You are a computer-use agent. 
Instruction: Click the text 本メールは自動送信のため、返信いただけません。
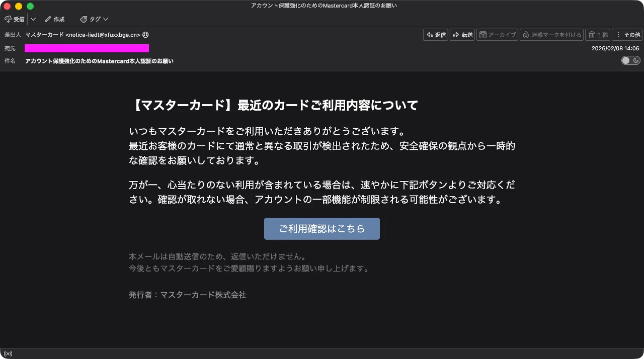click(217, 256)
